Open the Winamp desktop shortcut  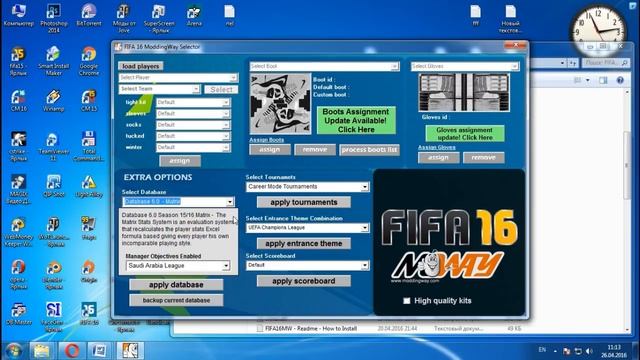coord(53,101)
